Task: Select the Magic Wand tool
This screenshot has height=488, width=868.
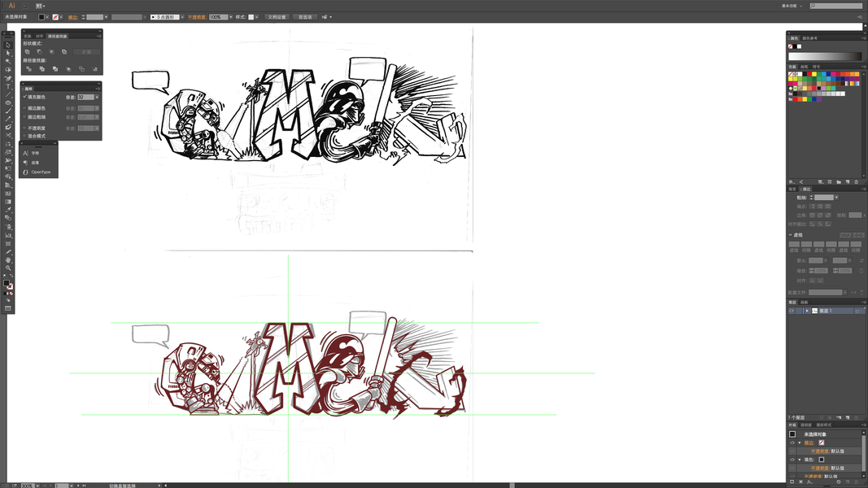Action: tap(8, 62)
